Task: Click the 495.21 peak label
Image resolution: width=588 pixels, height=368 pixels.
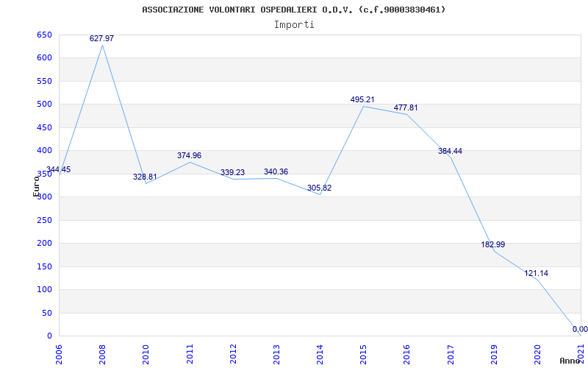Action: pyautogui.click(x=362, y=99)
